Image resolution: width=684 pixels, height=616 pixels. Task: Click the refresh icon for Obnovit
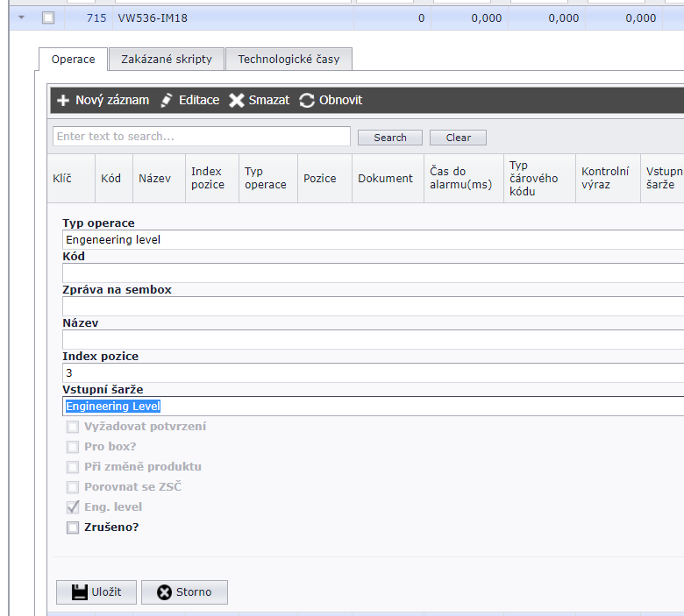point(307,101)
